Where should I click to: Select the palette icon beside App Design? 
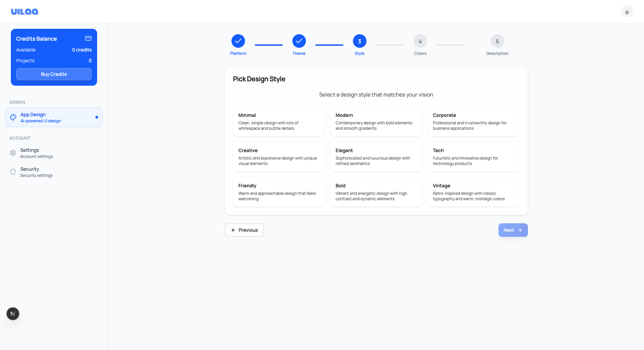[x=13, y=117]
